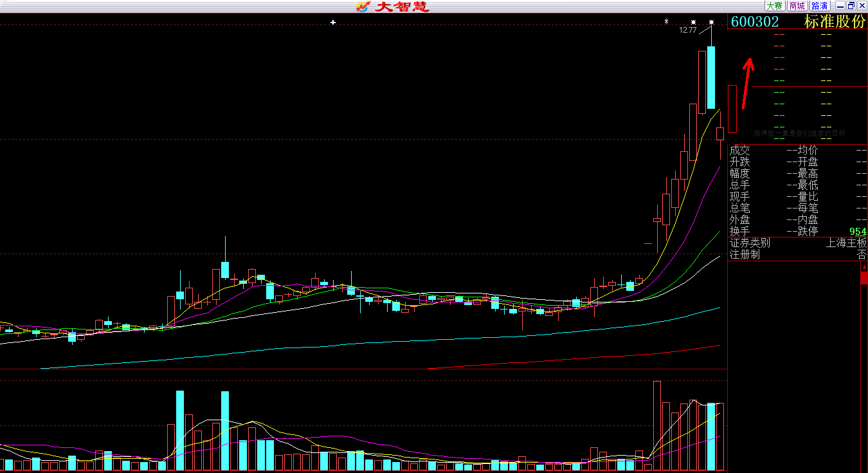Viewport: 868px width, 473px height.
Task: Select the tallest cyan candle at chart peak
Action: [711, 77]
